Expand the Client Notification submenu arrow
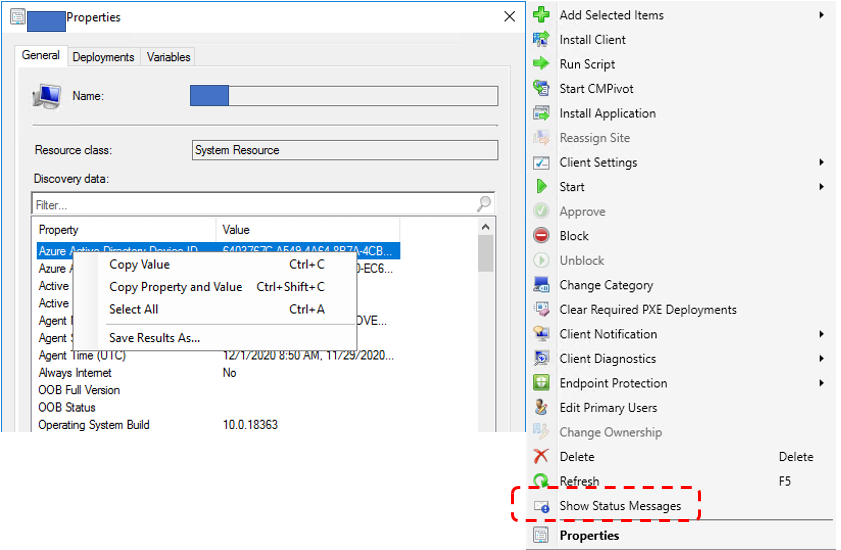 [821, 334]
